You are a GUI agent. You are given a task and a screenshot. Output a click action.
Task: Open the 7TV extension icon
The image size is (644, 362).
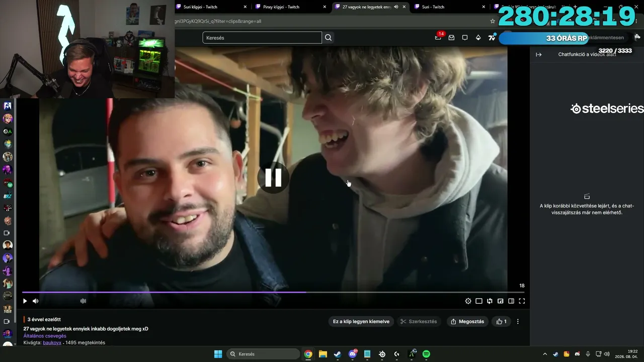click(x=492, y=38)
